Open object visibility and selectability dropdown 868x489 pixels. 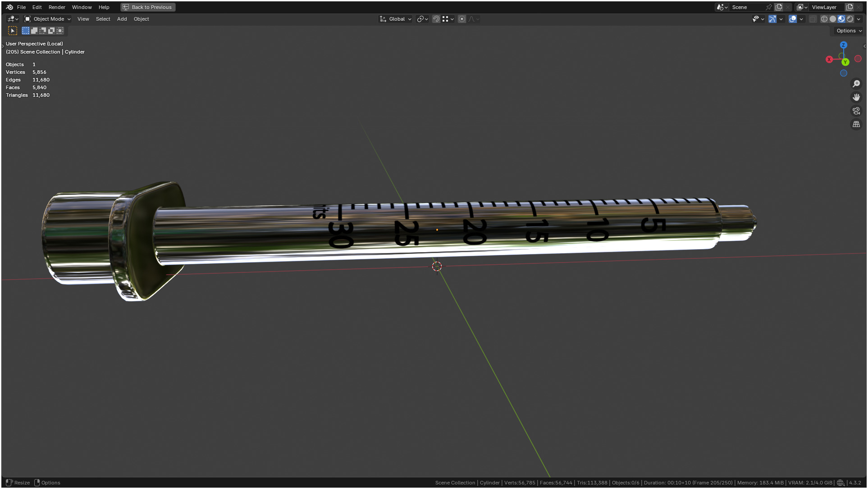point(758,19)
